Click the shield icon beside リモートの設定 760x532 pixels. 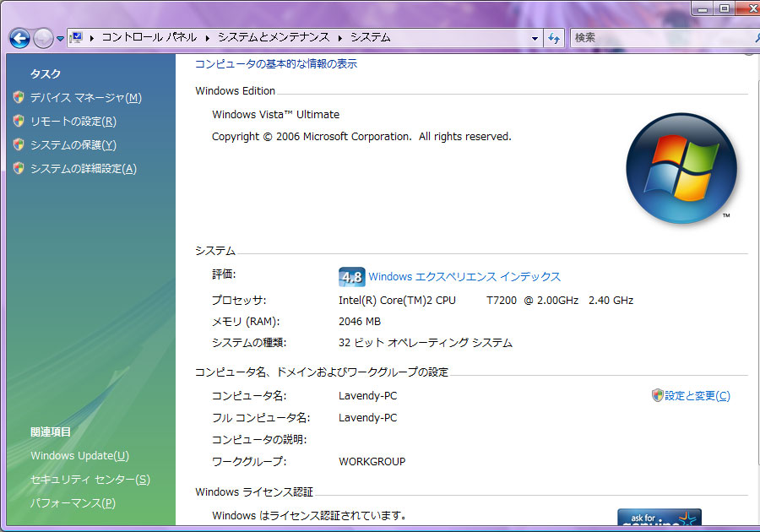click(x=19, y=121)
